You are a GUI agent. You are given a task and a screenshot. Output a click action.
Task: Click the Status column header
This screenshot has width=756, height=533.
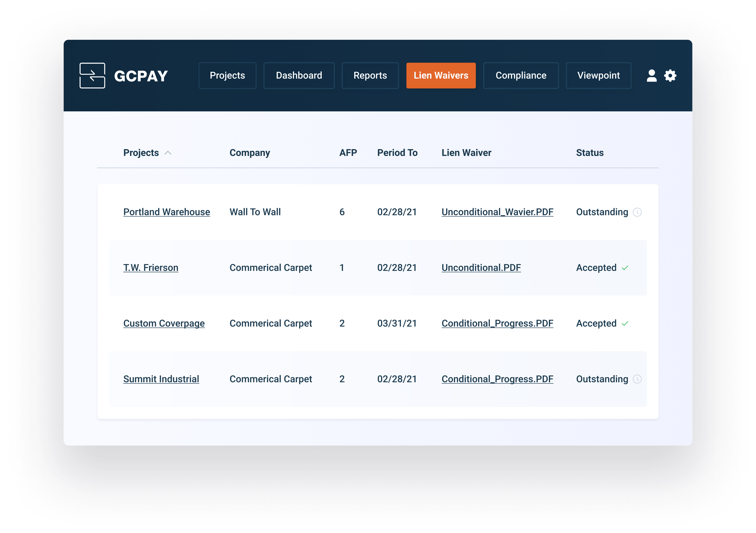[x=589, y=153]
